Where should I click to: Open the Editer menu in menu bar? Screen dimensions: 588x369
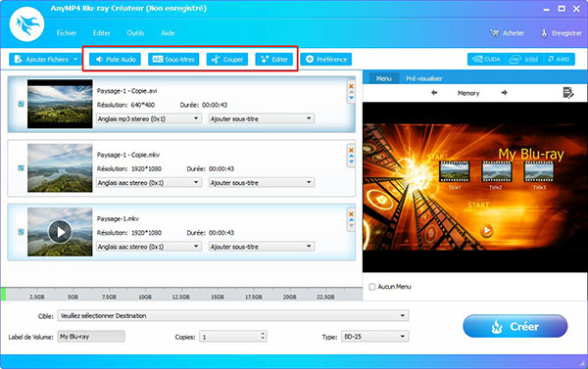pos(102,33)
